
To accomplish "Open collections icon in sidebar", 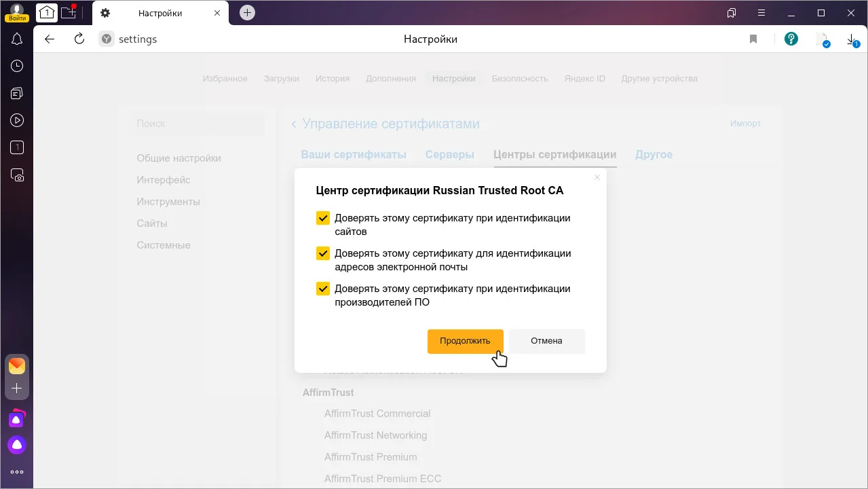I will (17, 93).
